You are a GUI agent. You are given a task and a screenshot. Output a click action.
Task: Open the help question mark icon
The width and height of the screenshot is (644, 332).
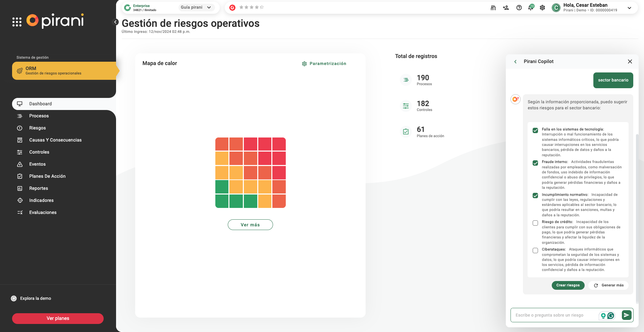point(519,8)
